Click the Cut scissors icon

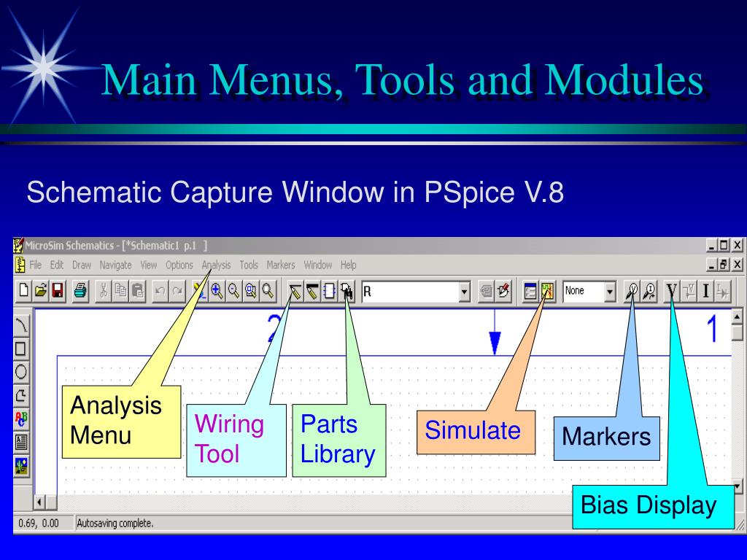[x=104, y=290]
